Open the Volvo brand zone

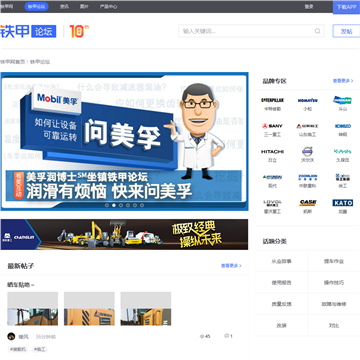(x=307, y=155)
